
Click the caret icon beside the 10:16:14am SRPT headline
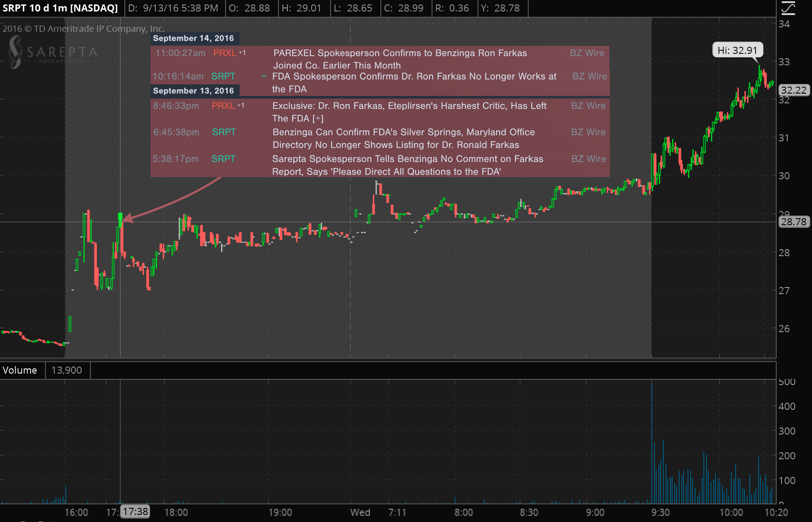pos(264,77)
